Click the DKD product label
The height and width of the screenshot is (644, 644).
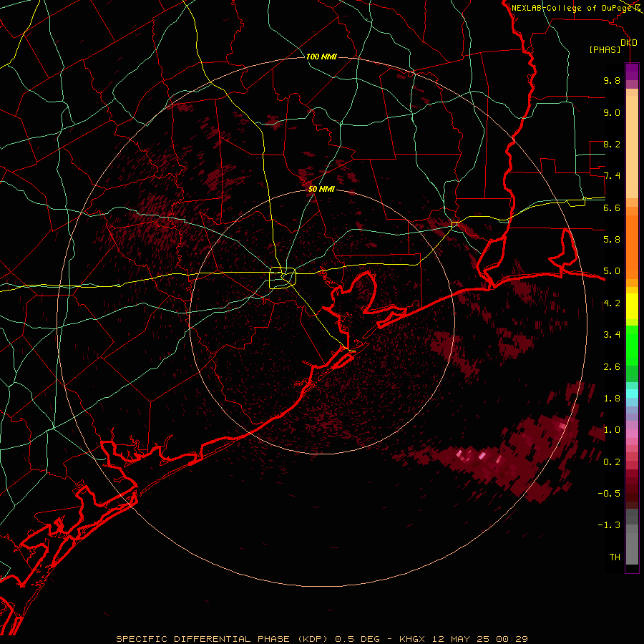[629, 43]
